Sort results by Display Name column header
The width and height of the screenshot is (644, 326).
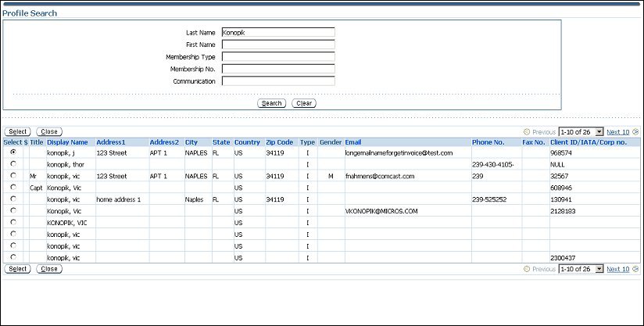67,142
